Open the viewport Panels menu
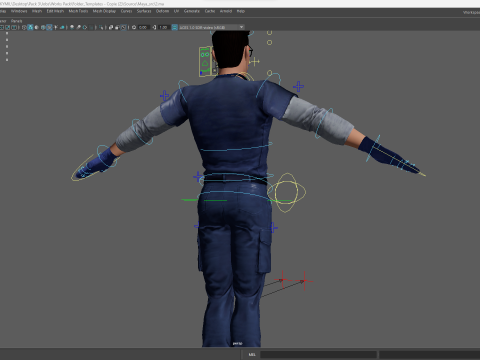The width and height of the screenshot is (480, 360). pyautogui.click(x=16, y=21)
